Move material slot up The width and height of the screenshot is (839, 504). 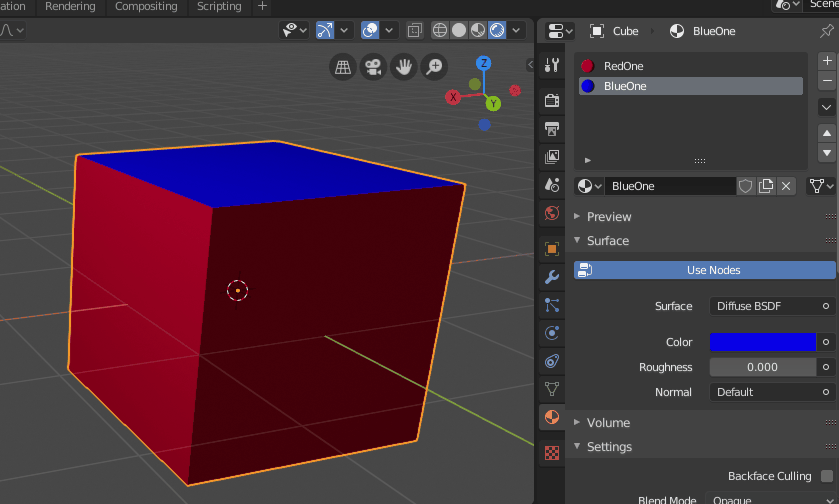click(x=827, y=133)
